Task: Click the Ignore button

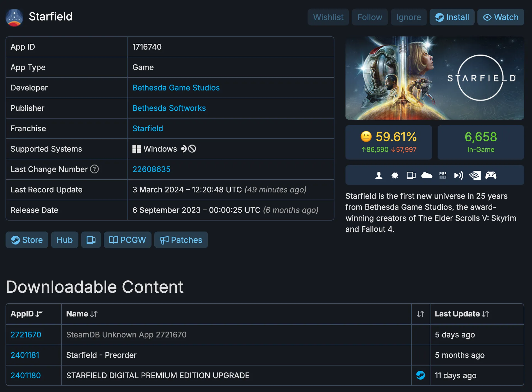Action: tap(408, 17)
